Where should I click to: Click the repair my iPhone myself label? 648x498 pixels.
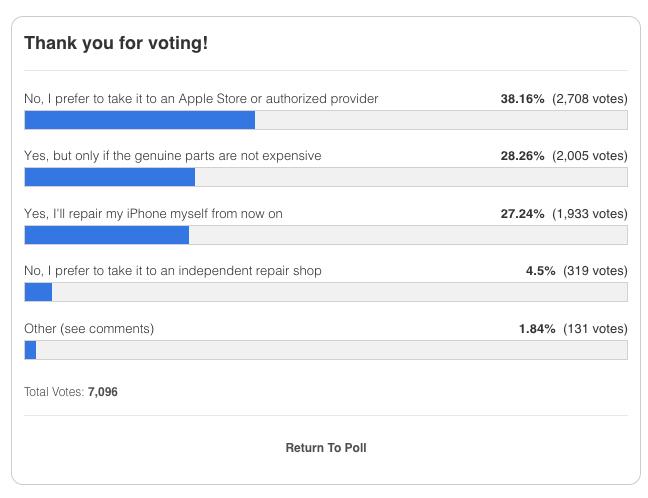(153, 214)
